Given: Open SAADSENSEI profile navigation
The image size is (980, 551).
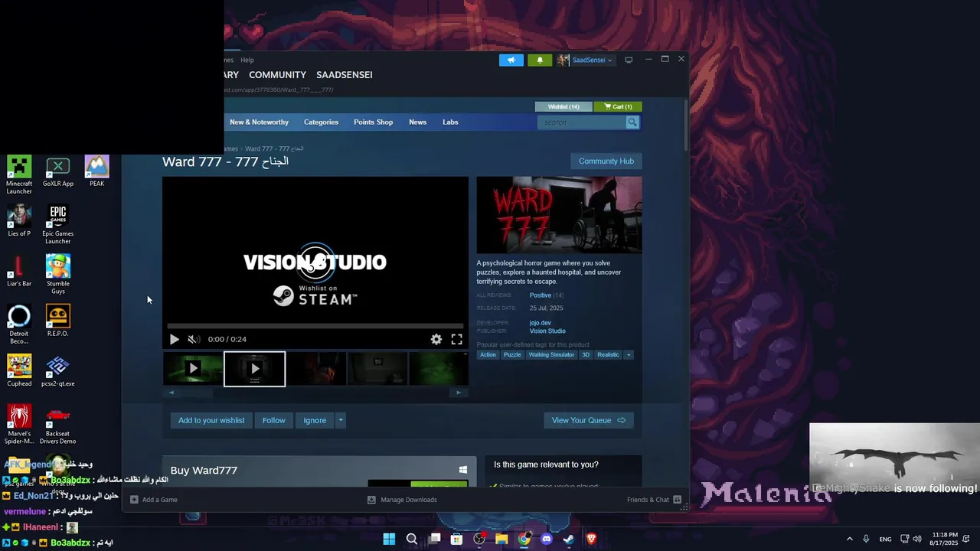Looking at the screenshot, I should pyautogui.click(x=345, y=75).
